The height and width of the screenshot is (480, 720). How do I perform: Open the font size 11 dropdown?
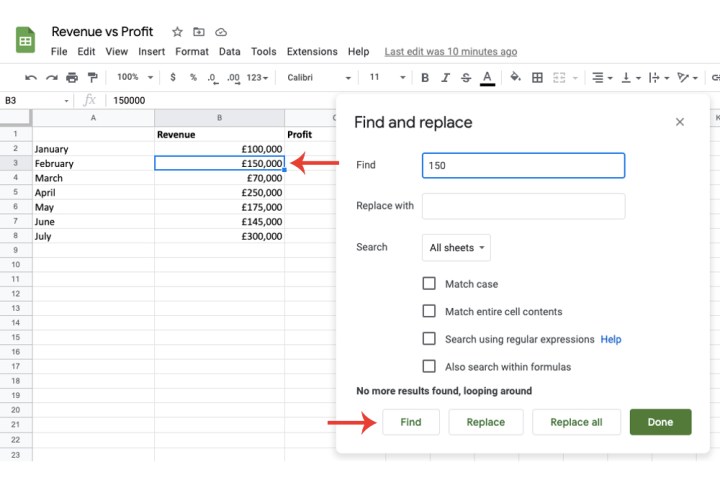(387, 77)
